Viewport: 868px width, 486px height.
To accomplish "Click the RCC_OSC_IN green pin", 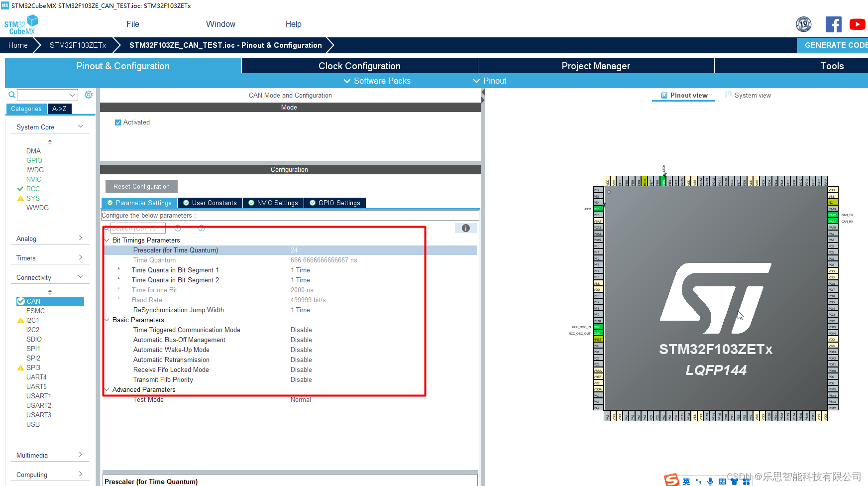I will (598, 327).
